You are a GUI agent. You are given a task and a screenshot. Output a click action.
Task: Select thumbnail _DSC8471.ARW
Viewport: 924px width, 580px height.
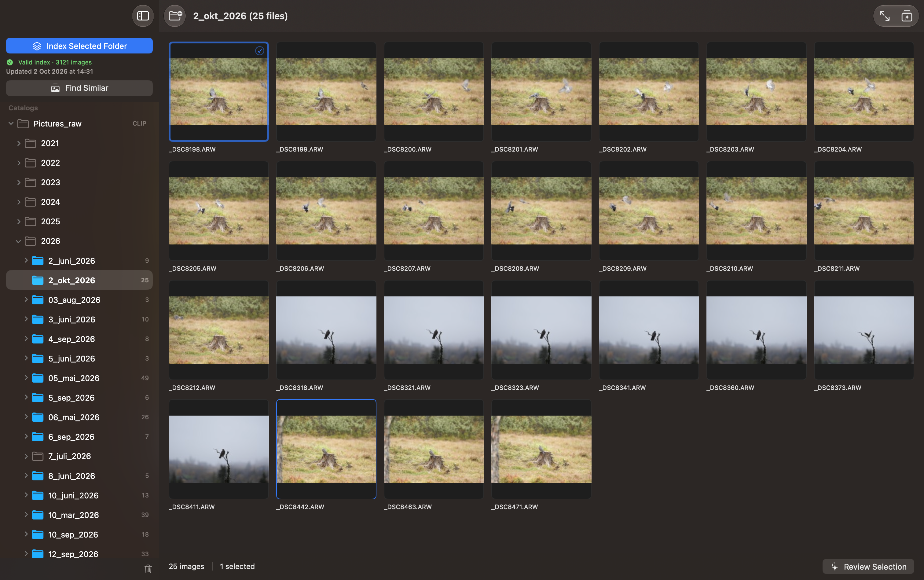coord(541,449)
